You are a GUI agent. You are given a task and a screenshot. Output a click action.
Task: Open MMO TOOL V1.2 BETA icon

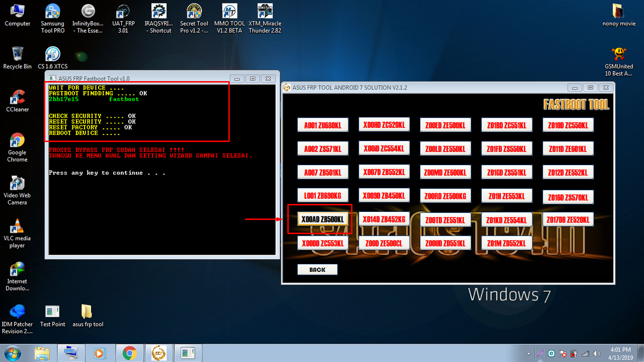click(229, 19)
